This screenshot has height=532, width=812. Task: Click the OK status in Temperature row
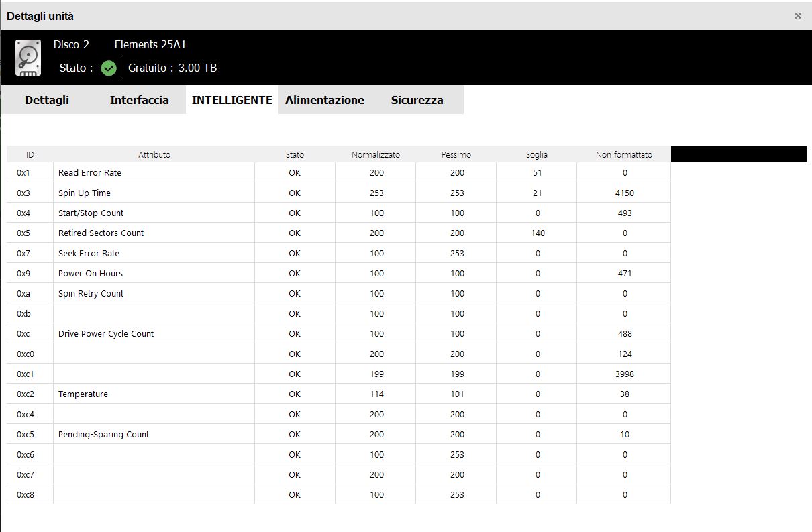tap(295, 394)
